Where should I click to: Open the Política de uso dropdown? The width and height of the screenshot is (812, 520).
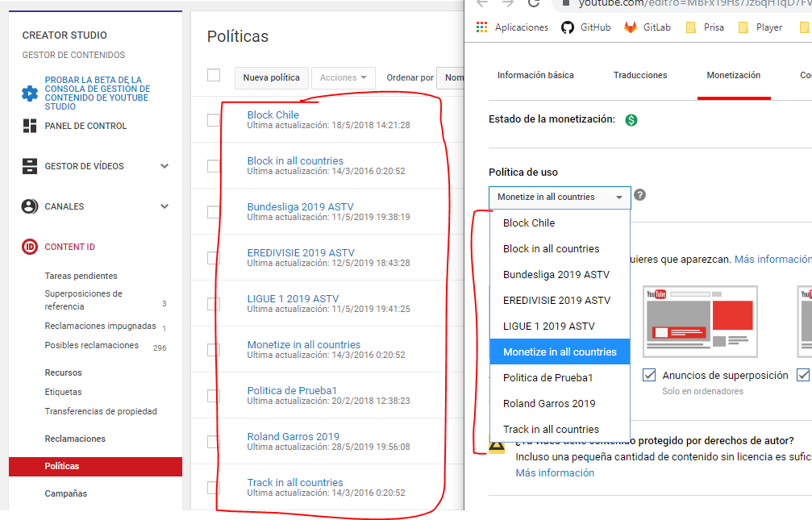pos(560,198)
